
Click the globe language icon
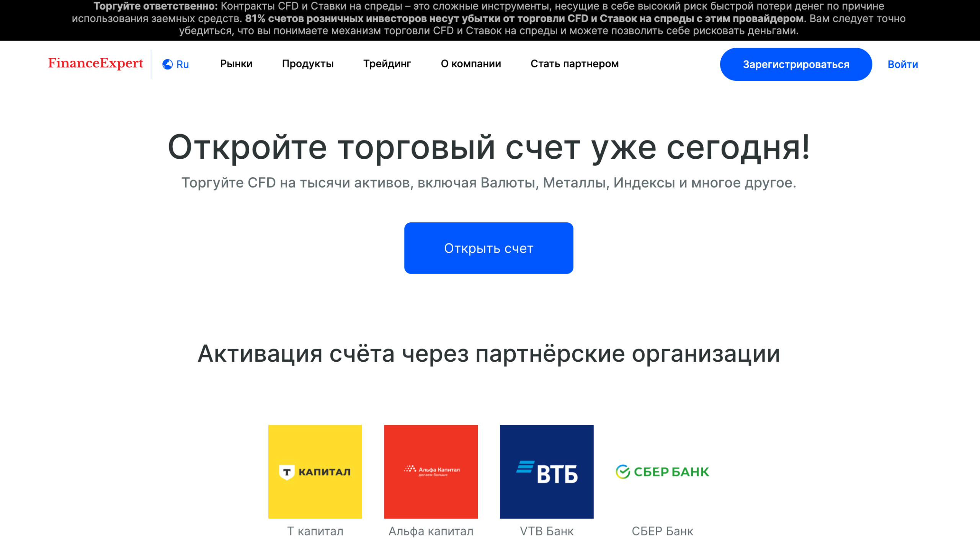(168, 64)
